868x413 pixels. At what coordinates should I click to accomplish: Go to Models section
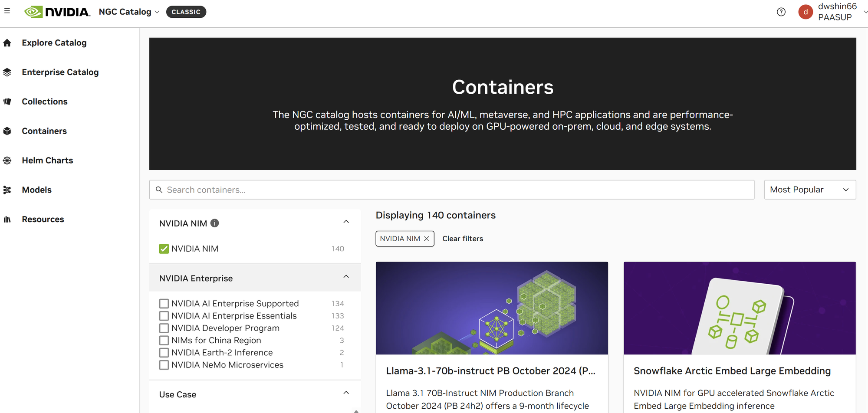36,190
